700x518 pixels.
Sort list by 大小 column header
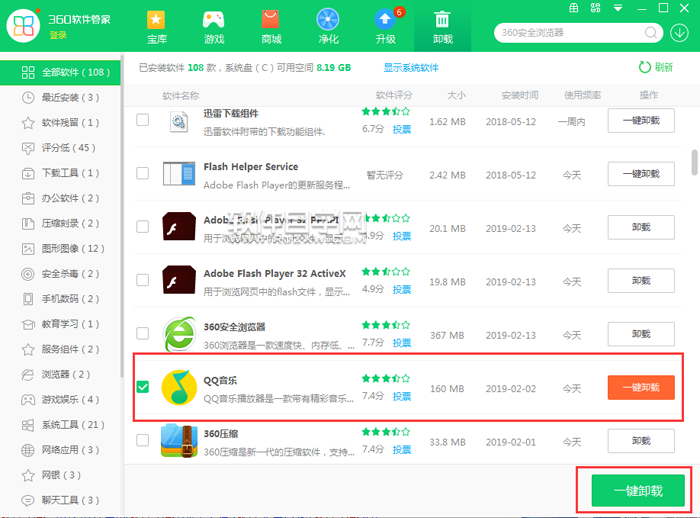pyautogui.click(x=457, y=95)
